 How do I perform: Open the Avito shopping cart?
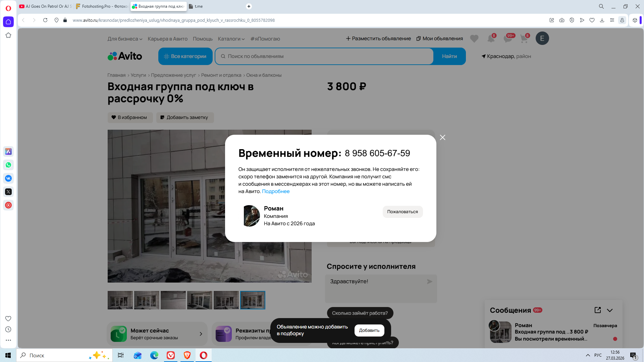coord(524,39)
